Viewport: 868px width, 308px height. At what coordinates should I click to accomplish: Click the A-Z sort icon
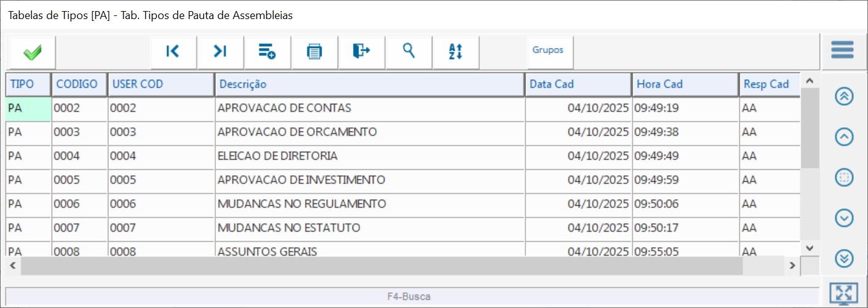click(x=456, y=52)
